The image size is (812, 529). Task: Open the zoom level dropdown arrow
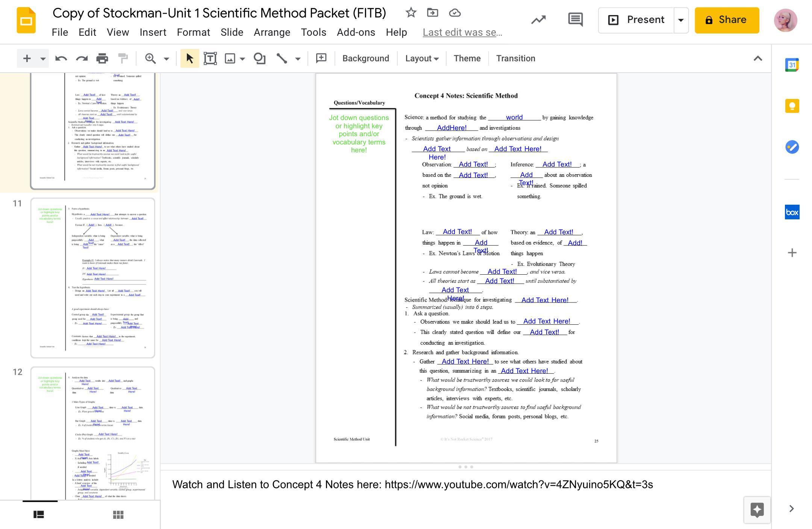(166, 58)
